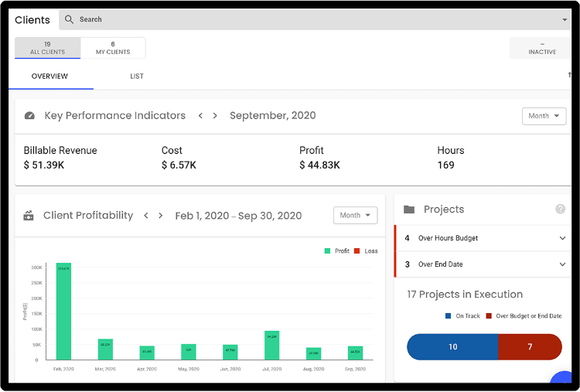Viewport: 580px width, 392px height.
Task: Click the May, 2020 profit bar
Action: click(189, 352)
